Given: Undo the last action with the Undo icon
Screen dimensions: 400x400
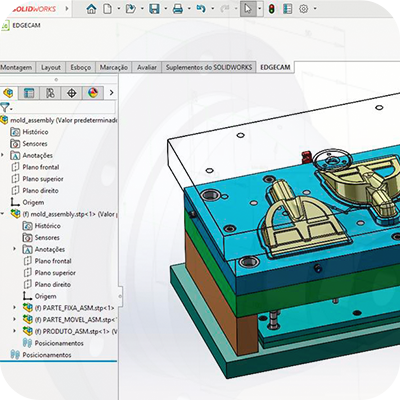Looking at the screenshot, I should (x=201, y=9).
